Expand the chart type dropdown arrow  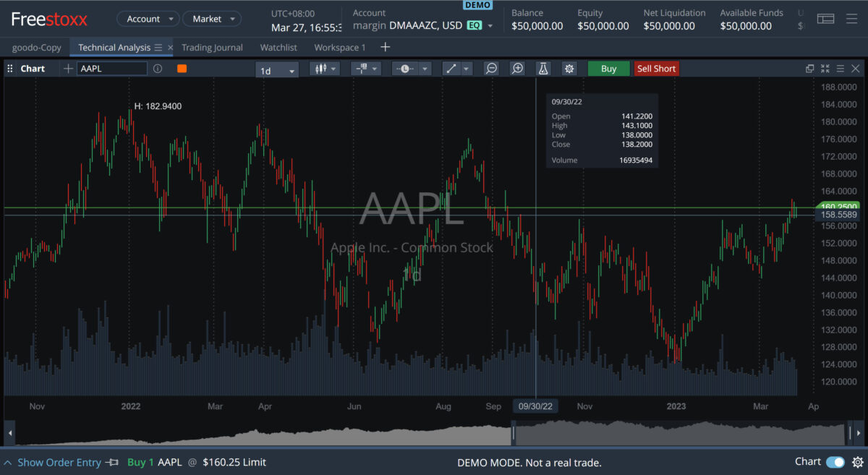[x=333, y=69]
